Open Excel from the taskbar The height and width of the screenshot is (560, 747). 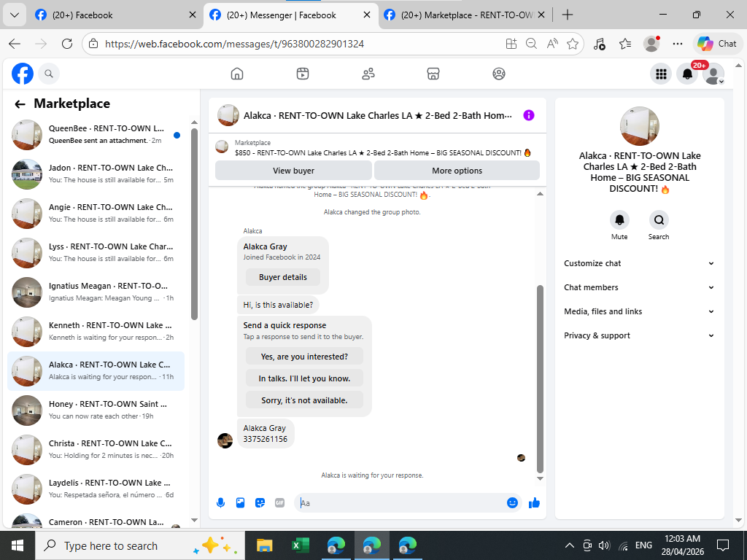tap(300, 545)
